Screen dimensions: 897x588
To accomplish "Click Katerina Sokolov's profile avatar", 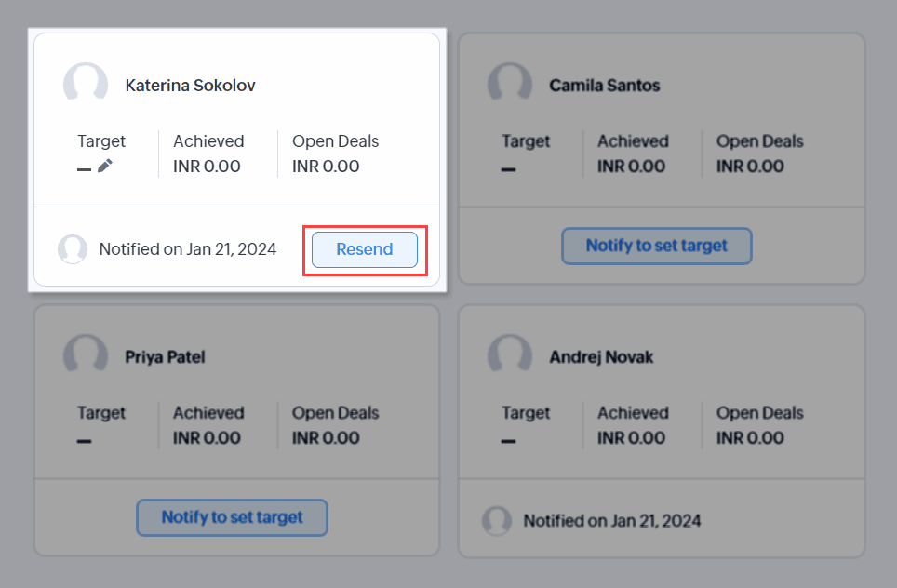I will pos(86,85).
